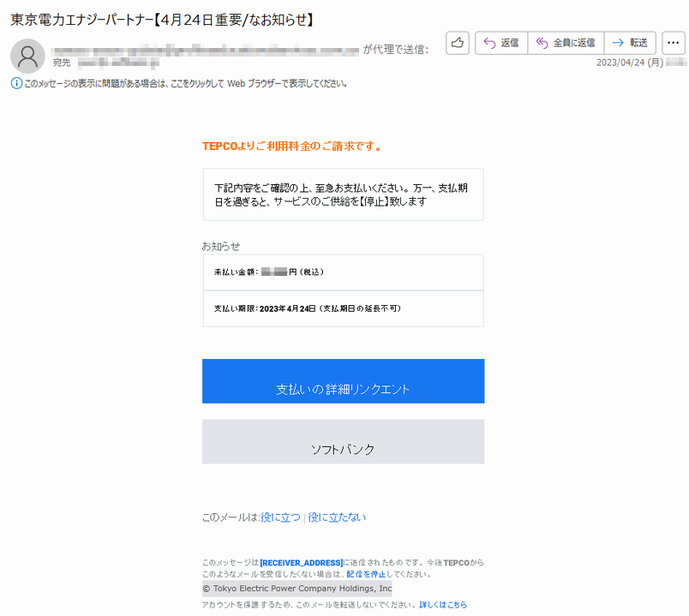Click Tokyo Electric Power Company Holdings copyright

point(297,589)
